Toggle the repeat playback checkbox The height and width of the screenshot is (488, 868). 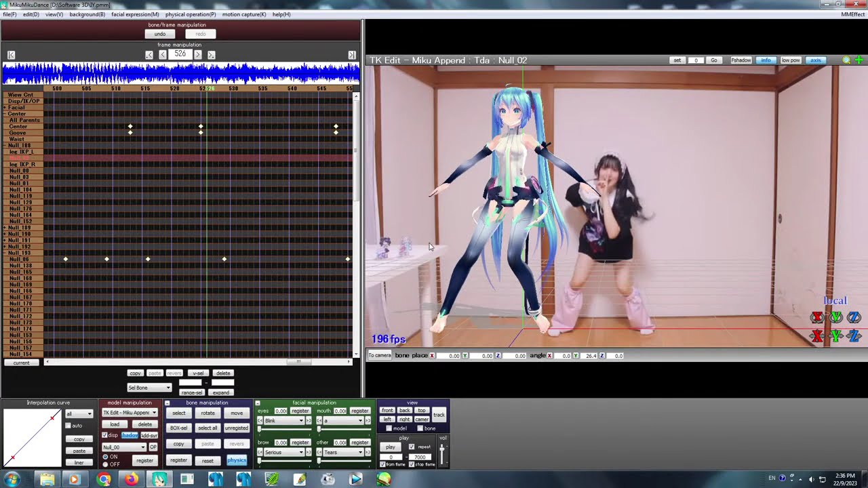coord(412,447)
